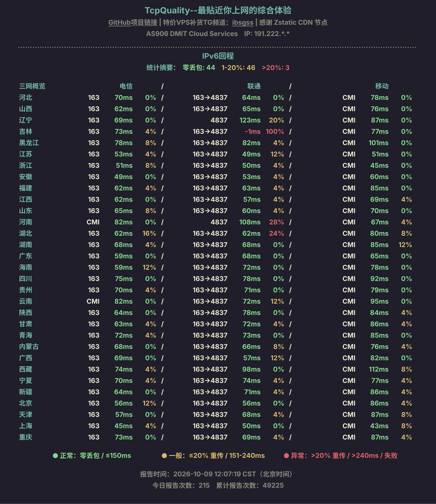
Task: Open the ibsgss Telegram channel link
Action: coord(243,22)
